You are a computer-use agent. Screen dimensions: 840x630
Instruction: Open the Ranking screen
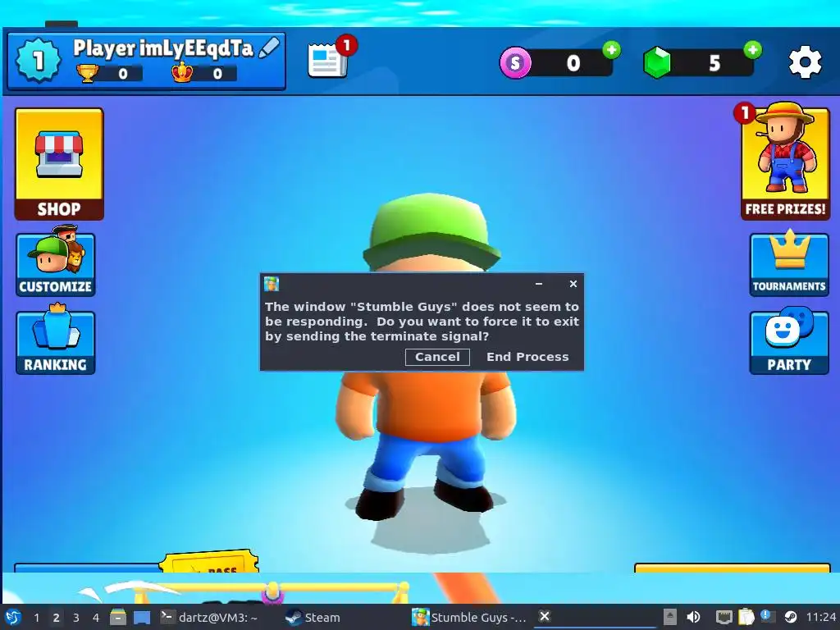(56, 340)
